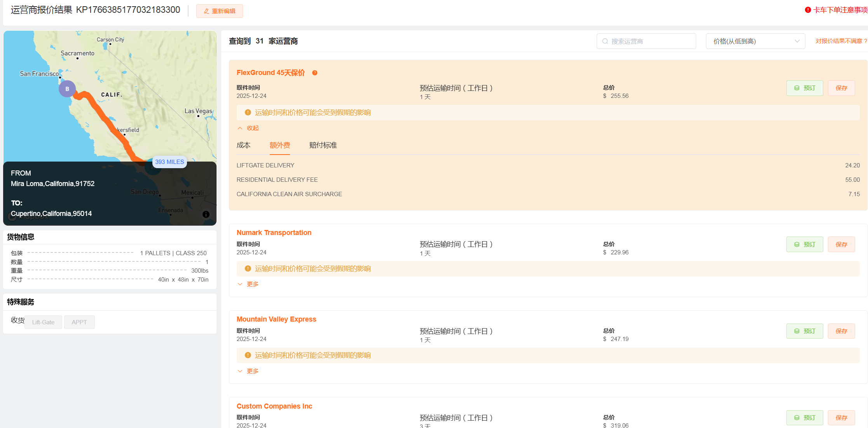This screenshot has height=428, width=868.
Task: Switch to the 赔付标准 tab
Action: (x=323, y=145)
